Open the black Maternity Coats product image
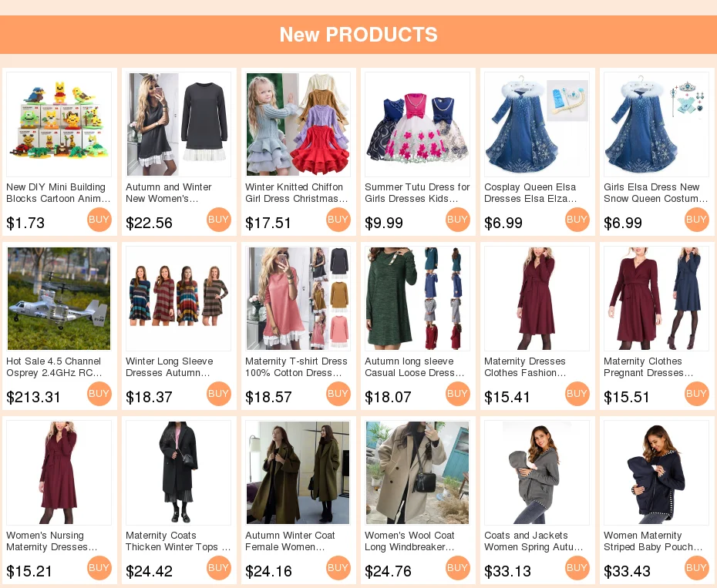This screenshot has width=717, height=588. click(178, 472)
